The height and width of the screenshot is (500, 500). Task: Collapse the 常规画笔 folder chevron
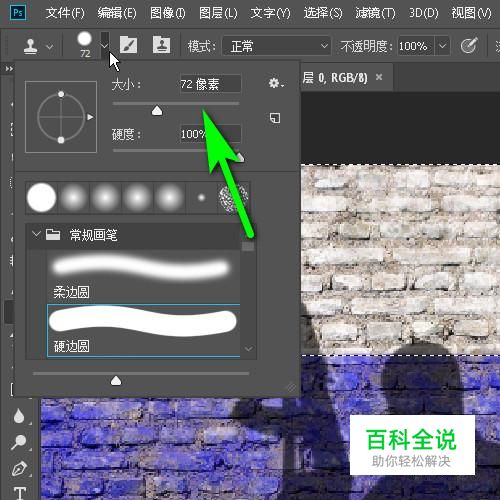click(x=36, y=234)
